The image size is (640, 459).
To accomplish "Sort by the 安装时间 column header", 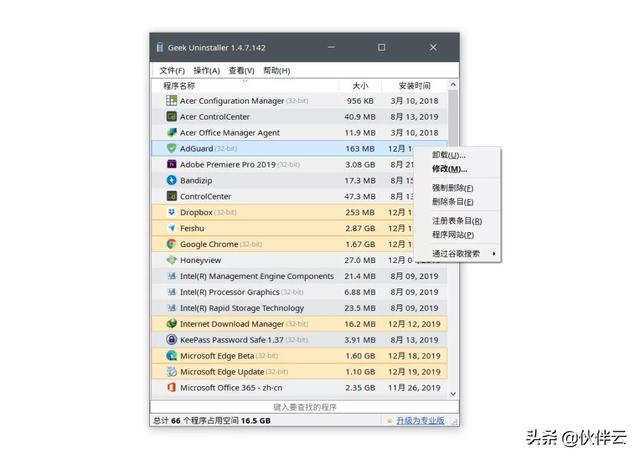I will (x=414, y=86).
